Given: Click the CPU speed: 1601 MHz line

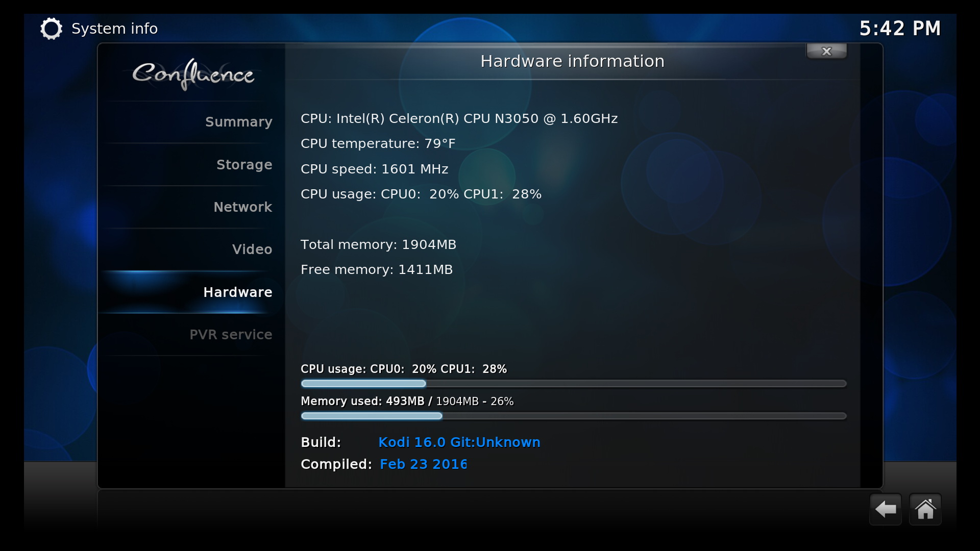Looking at the screenshot, I should point(374,169).
